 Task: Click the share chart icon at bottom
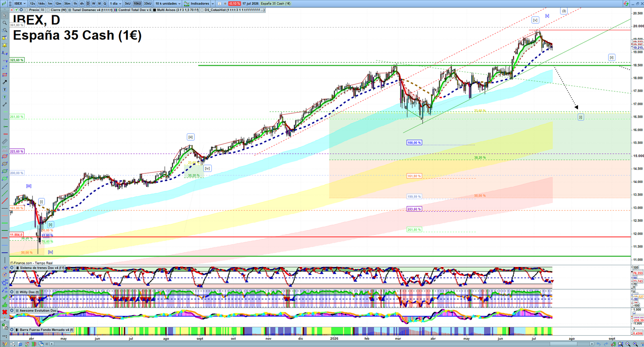coord(12,344)
